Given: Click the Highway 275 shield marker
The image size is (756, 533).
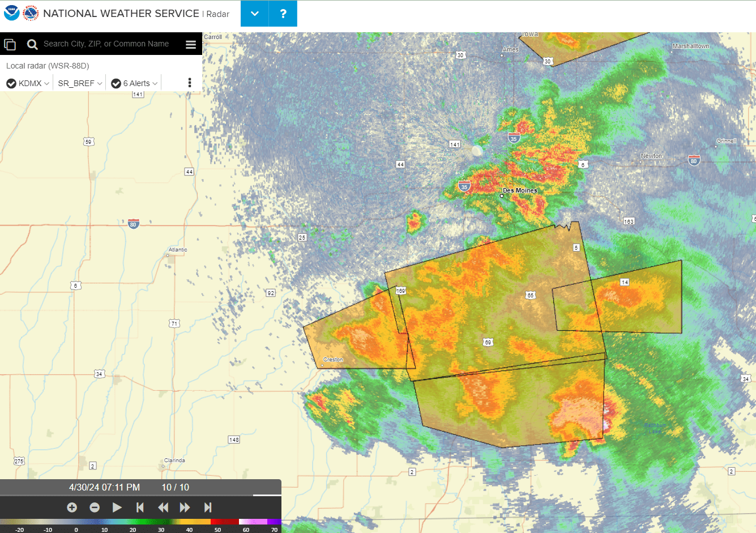Looking at the screenshot, I should [x=19, y=461].
